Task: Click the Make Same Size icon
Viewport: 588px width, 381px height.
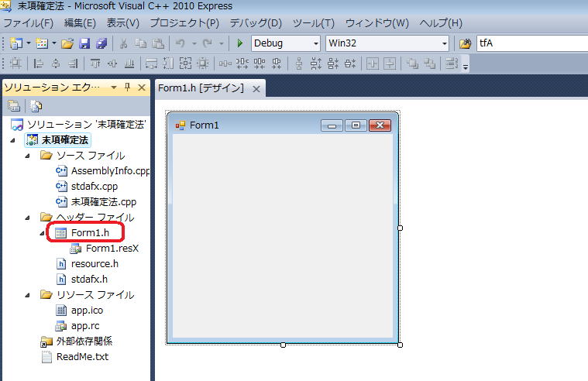Action: (x=185, y=63)
